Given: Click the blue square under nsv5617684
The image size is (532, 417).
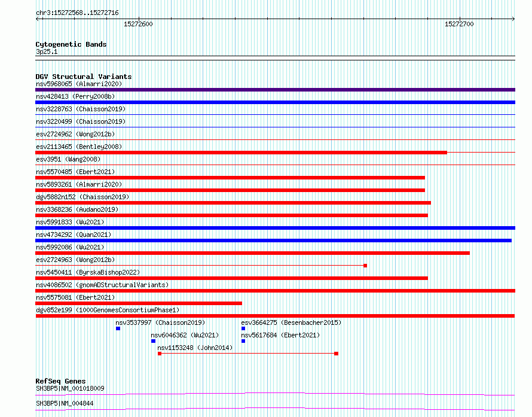Looking at the screenshot, I should tap(243, 341).
